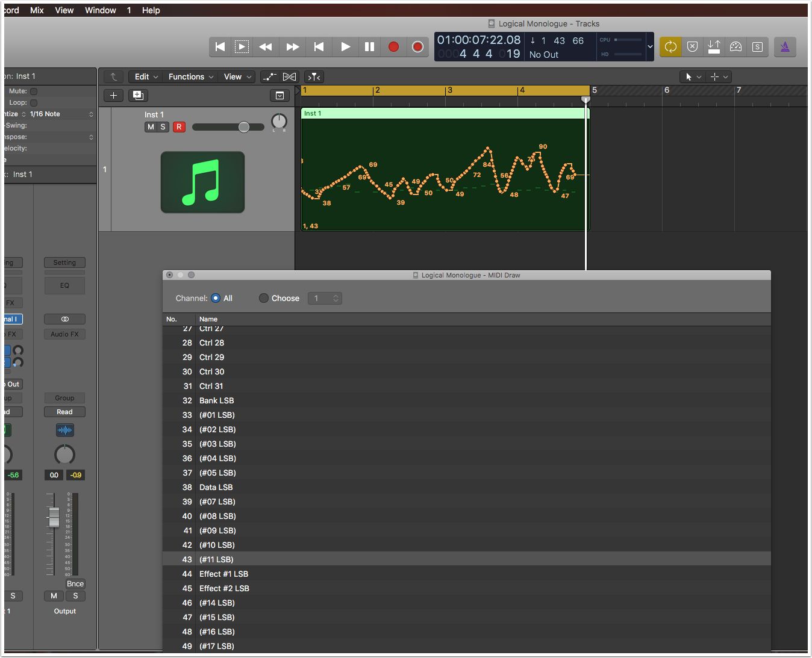812x658 pixels.
Task: Click the Setting button on Output strip
Action: [x=64, y=263]
